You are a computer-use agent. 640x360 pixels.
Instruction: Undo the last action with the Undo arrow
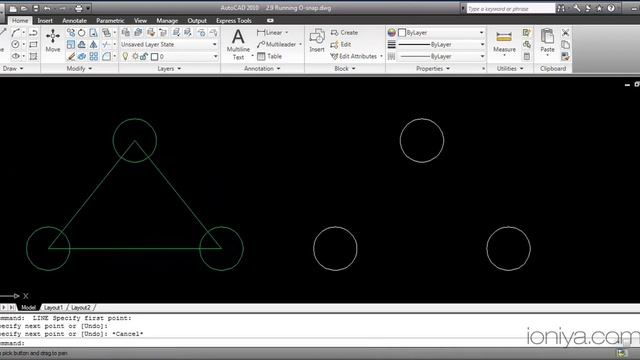point(47,8)
